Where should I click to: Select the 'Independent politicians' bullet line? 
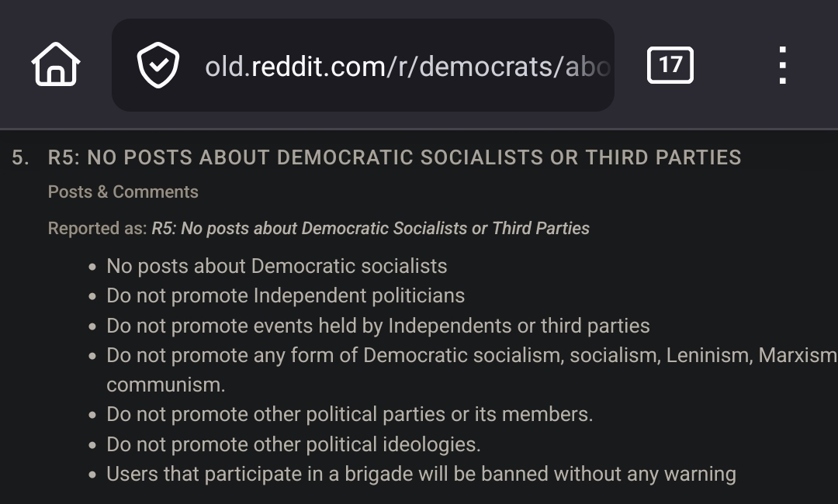[286, 295]
